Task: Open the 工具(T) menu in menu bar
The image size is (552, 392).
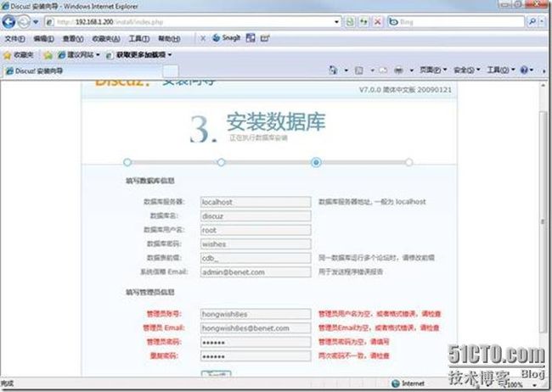Action: pos(138,38)
